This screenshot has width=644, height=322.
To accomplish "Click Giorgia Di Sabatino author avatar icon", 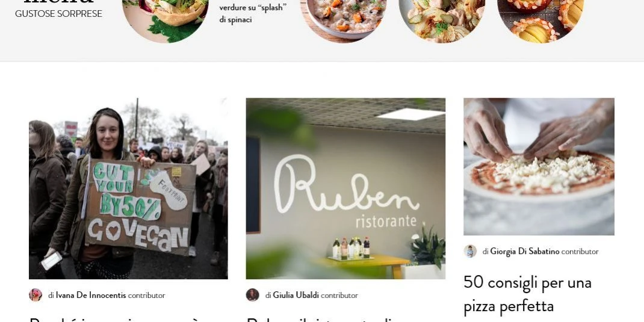I will pos(470,251).
